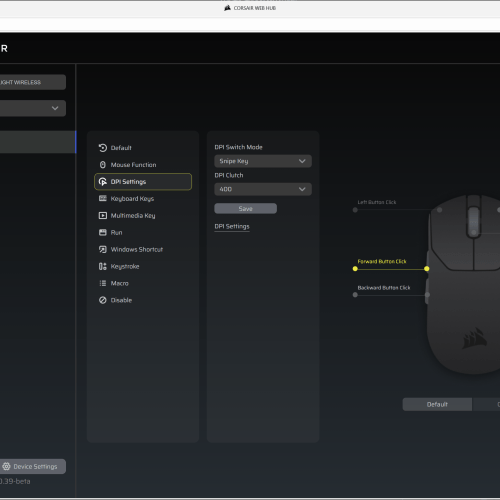This screenshot has width=500, height=500.
Task: Select the Keystroke text entry
Action: 125,266
